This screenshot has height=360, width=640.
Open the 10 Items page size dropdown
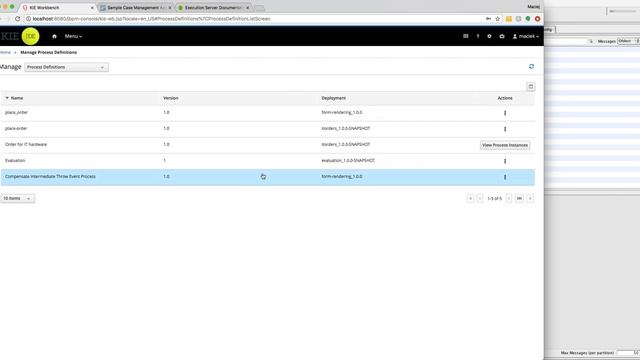(18, 198)
